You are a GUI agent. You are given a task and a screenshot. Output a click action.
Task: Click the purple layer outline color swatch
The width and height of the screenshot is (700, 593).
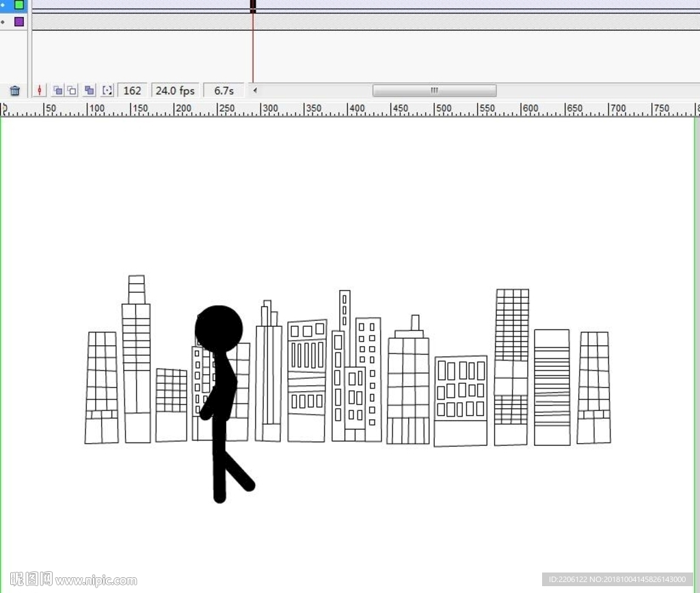[x=19, y=21]
